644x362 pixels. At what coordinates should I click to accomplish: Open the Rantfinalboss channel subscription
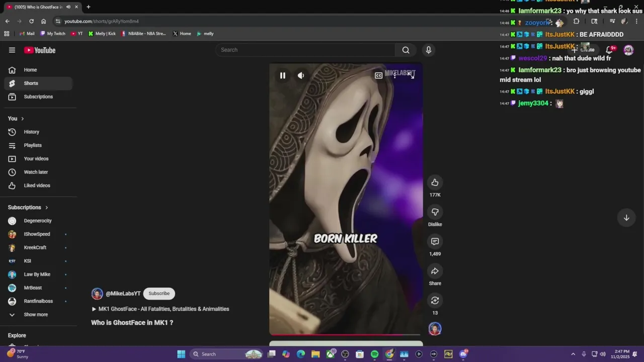pos(38,301)
